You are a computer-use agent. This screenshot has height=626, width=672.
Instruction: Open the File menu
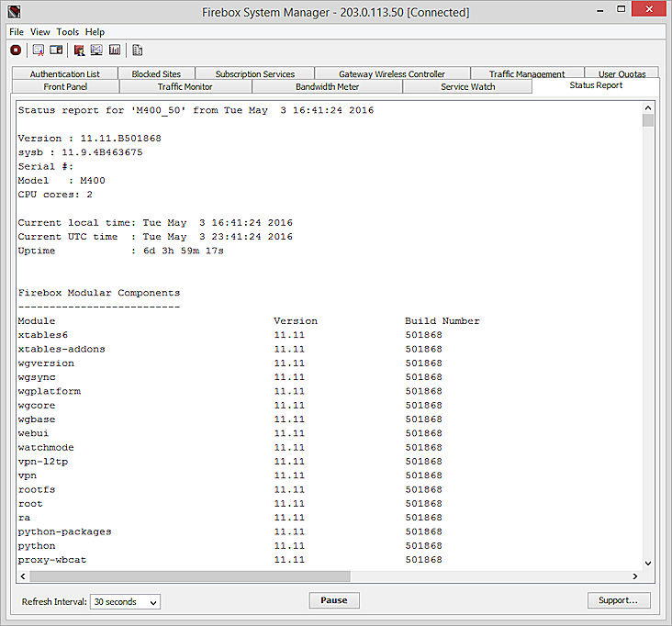pyautogui.click(x=17, y=31)
